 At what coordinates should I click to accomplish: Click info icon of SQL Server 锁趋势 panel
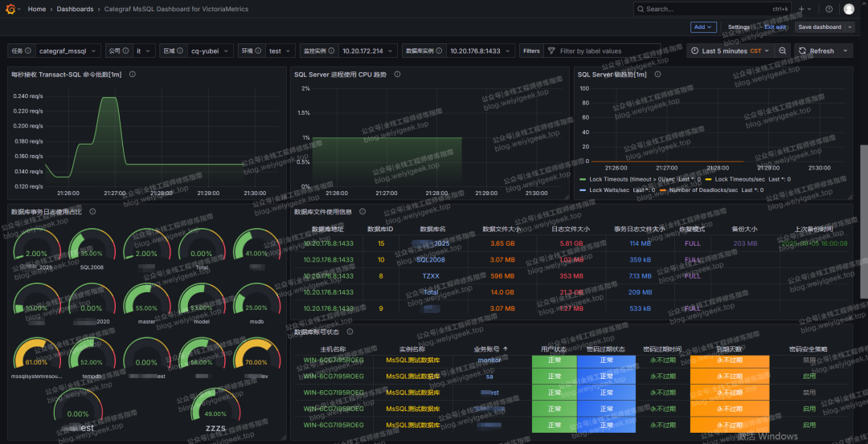(657, 74)
